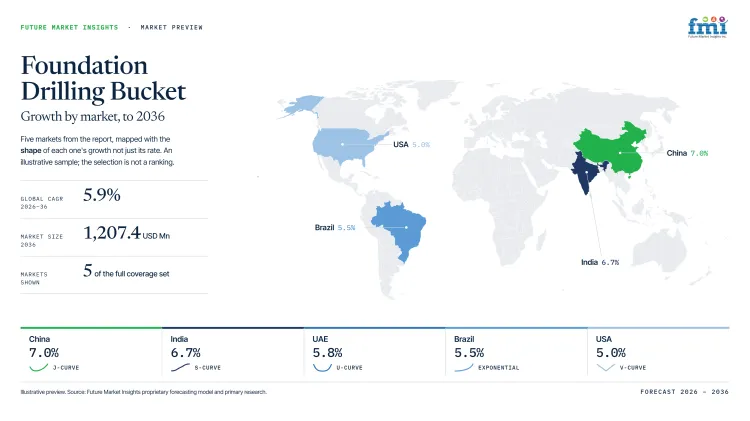Click the India 6.7% map label

click(x=600, y=262)
